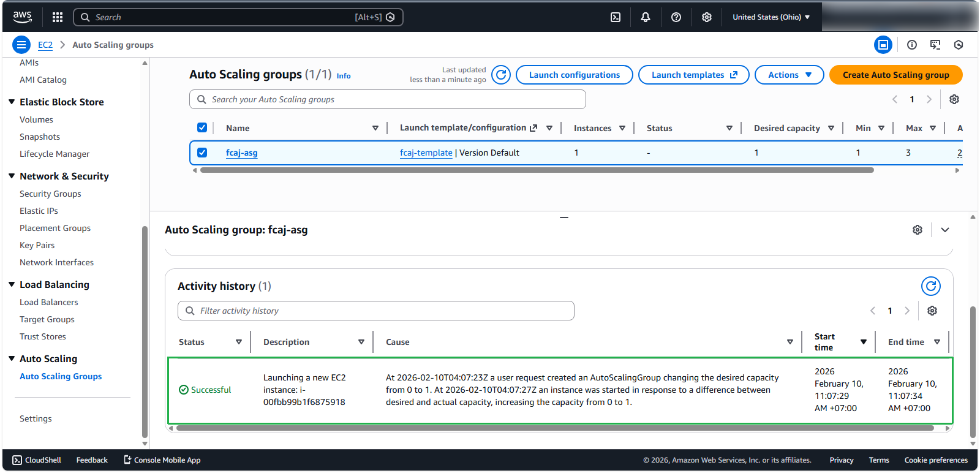Image resolution: width=980 pixels, height=473 pixels.
Task: Click the EC2 breadcrumb link
Action: tap(45, 45)
